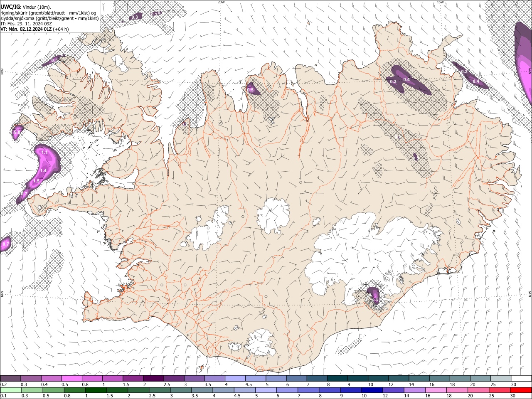Click the 0.2–0.3 swatch on the upper snow scale
Viewport: 532px width, 399px height.
tap(10, 378)
